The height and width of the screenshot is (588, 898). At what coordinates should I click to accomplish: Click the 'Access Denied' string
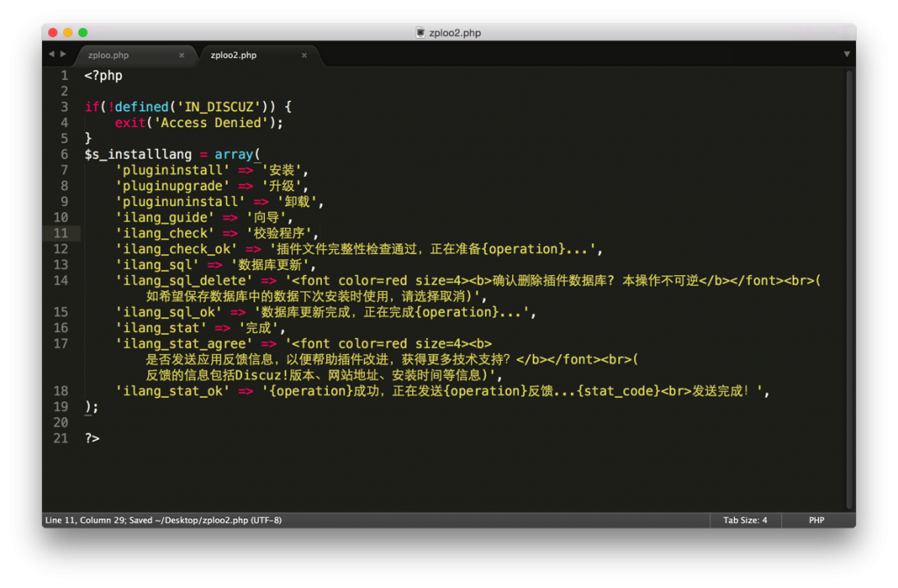point(210,123)
